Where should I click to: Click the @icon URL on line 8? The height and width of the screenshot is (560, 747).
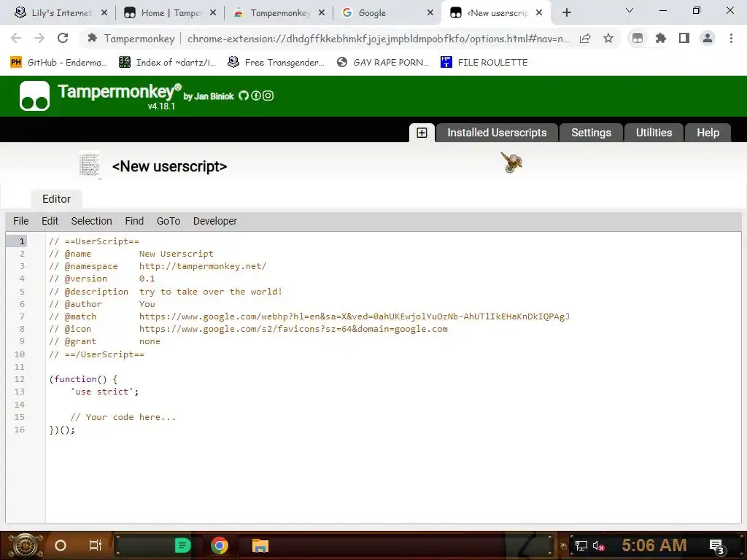pyautogui.click(x=293, y=329)
